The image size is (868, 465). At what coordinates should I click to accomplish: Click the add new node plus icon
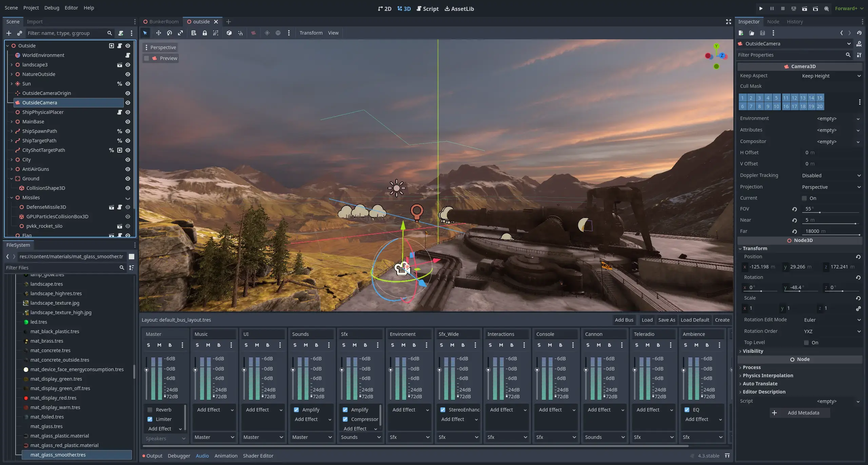pyautogui.click(x=9, y=33)
